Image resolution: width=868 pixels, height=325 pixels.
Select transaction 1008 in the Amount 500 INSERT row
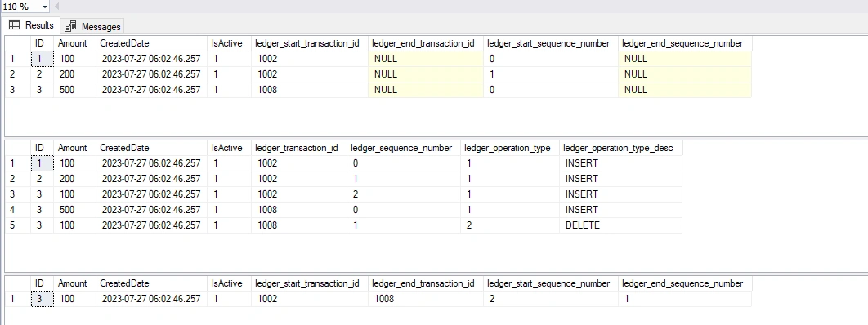coord(299,210)
